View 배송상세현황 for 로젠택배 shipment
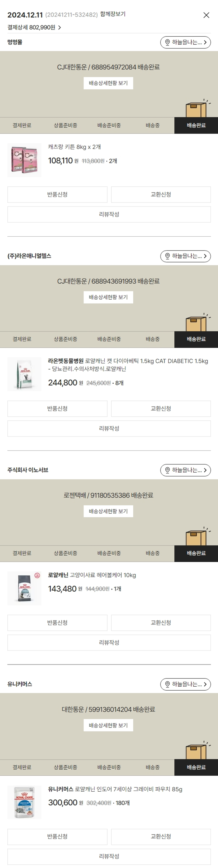218x868 pixels. click(108, 511)
